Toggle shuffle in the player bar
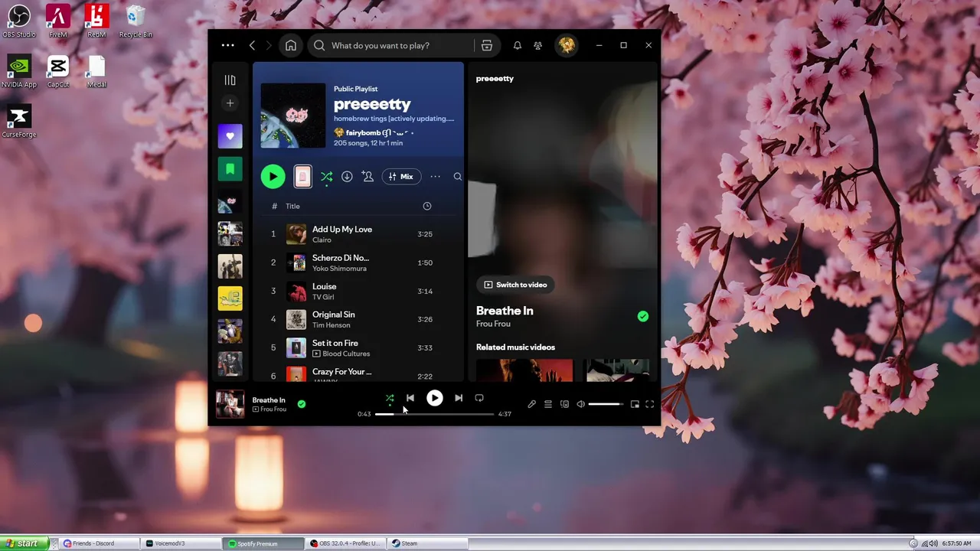The height and width of the screenshot is (551, 980). click(390, 398)
